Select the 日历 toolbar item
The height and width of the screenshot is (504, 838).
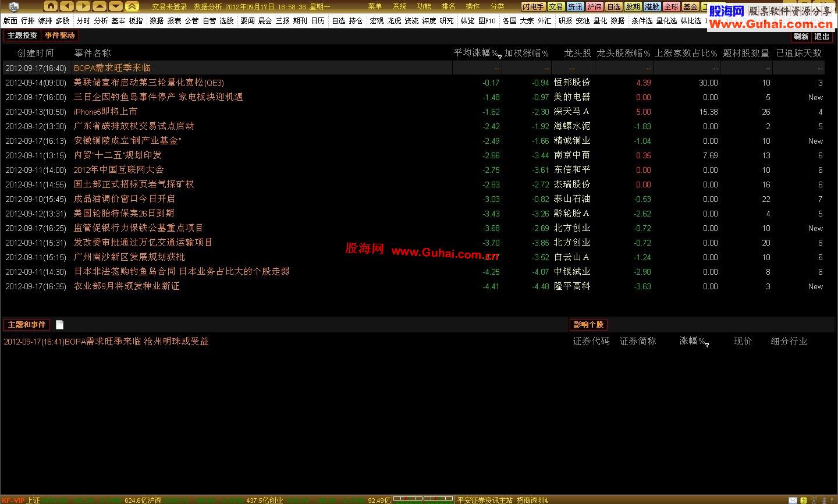click(x=318, y=21)
